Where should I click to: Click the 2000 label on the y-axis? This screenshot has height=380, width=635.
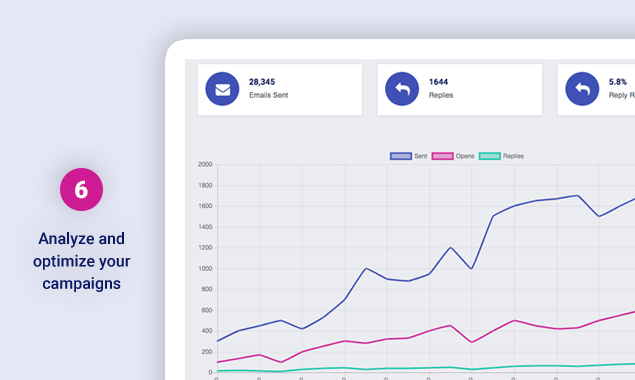[x=205, y=164]
